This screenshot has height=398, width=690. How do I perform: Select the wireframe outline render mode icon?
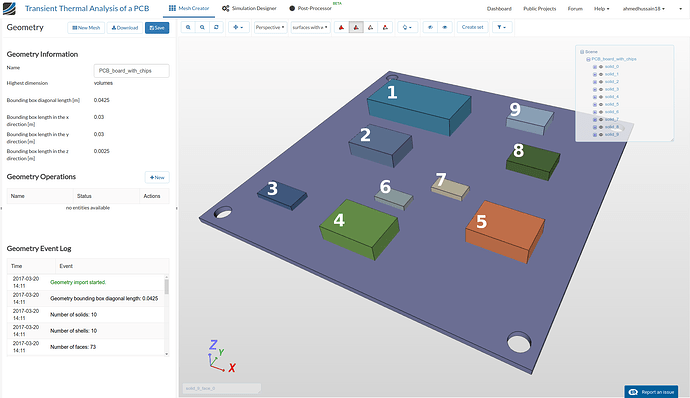(x=371, y=27)
